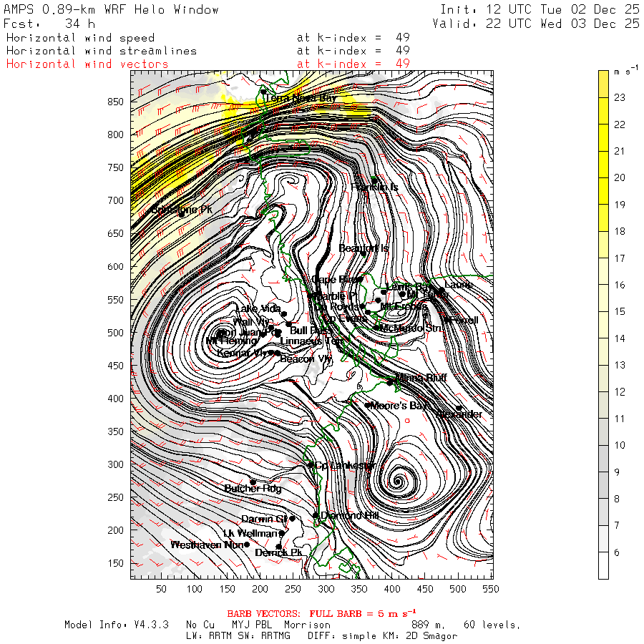Image resolution: width=644 pixels, height=644 pixels.
Task: Select the LW: RRTM SW: RRTMG text
Action: 238,636
